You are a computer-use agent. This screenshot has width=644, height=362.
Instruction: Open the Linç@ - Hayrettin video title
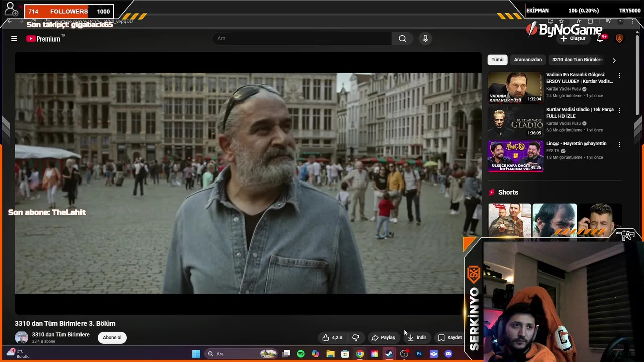[x=577, y=144]
